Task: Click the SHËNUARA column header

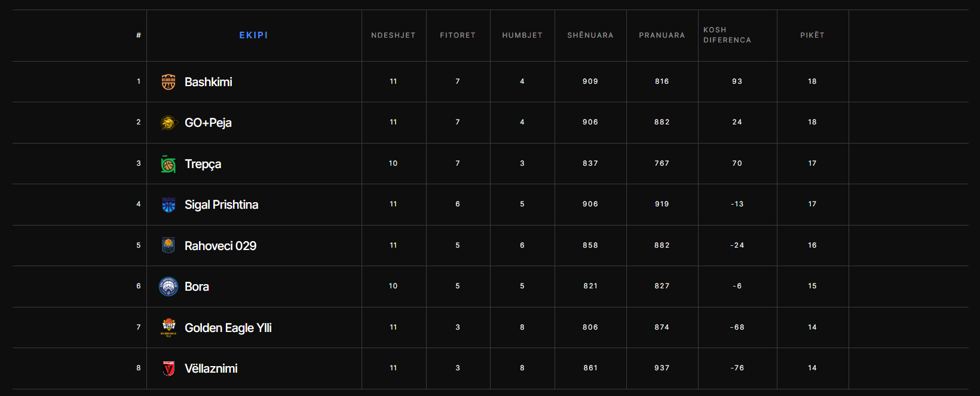Action: [x=590, y=35]
